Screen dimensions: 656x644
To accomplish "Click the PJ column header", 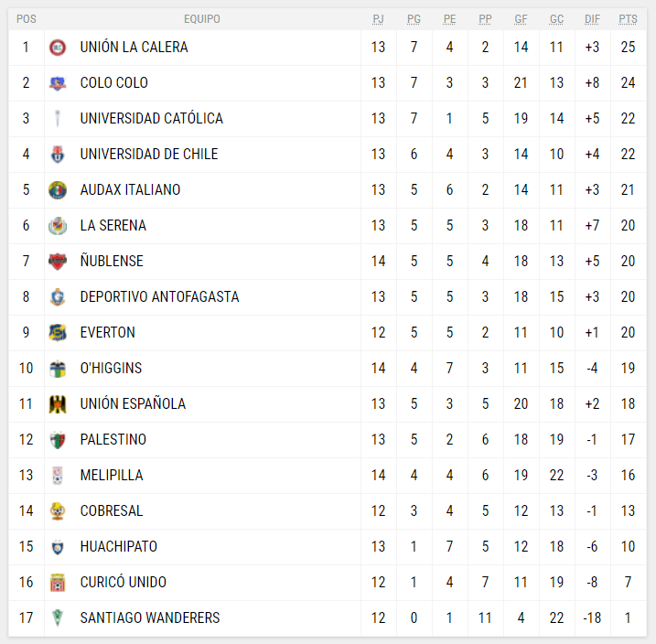I will (x=379, y=19).
